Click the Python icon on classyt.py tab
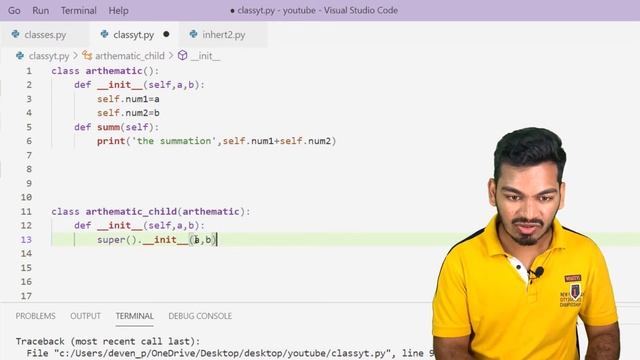The height and width of the screenshot is (360, 640). 104,34
